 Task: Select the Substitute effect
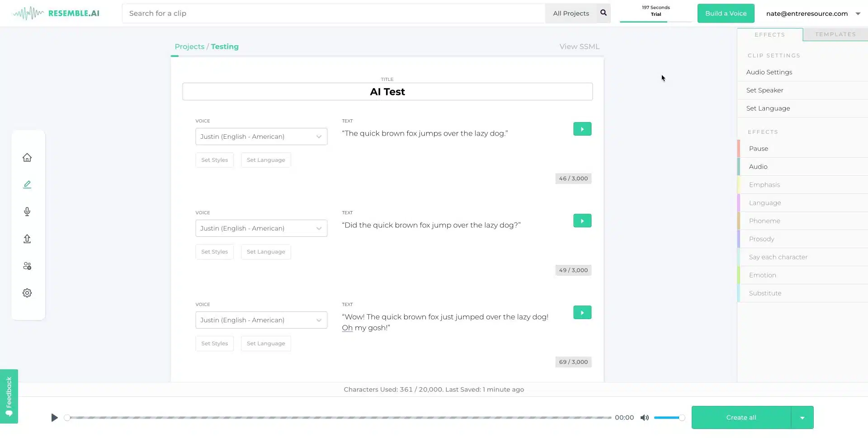click(802, 293)
